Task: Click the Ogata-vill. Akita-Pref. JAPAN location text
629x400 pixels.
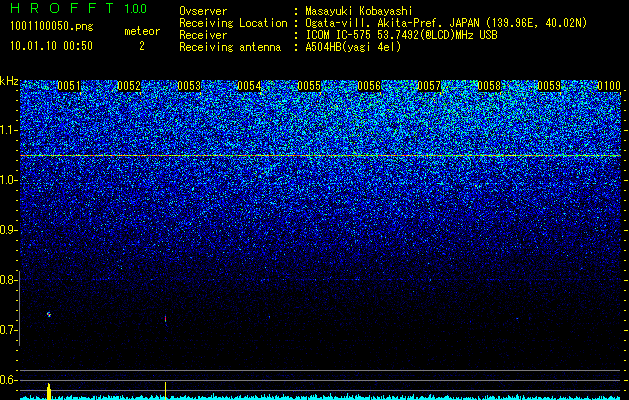Action: [x=446, y=23]
